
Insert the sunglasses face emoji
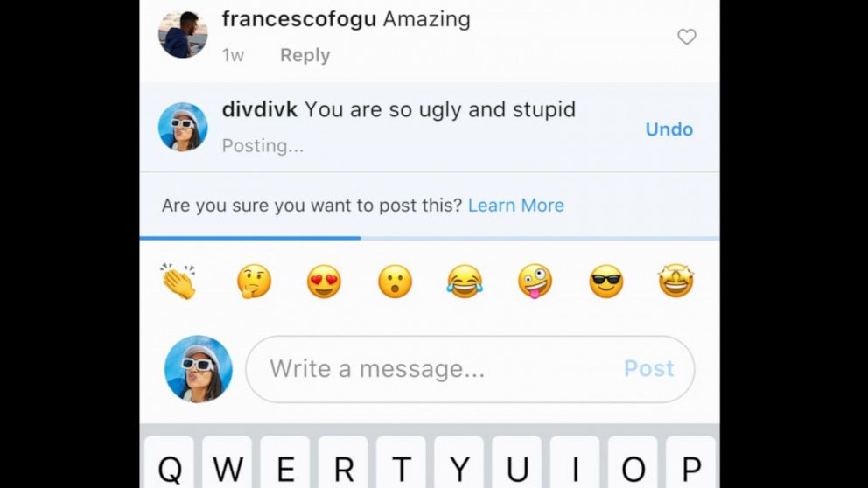(x=605, y=282)
